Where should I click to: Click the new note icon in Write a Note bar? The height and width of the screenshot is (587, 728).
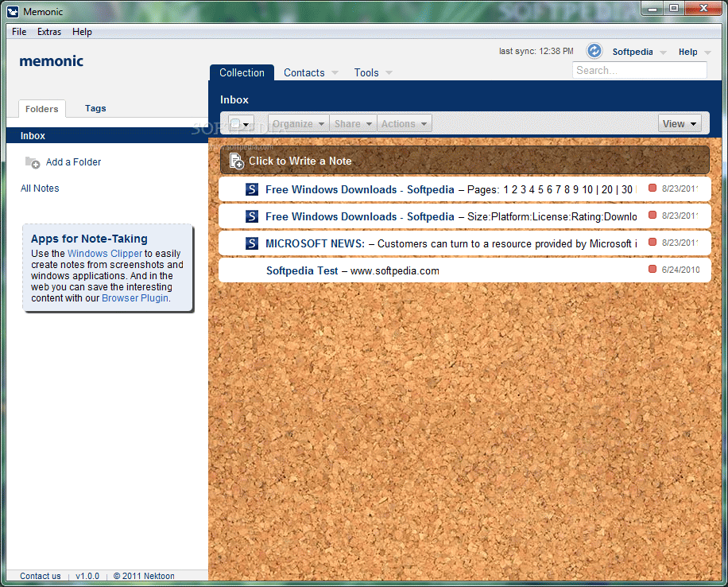tap(237, 161)
